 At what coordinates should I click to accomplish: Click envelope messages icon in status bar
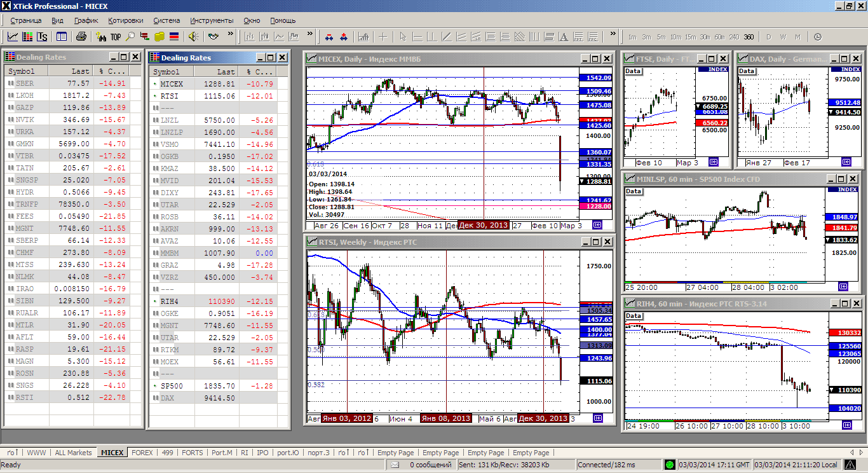tap(395, 465)
